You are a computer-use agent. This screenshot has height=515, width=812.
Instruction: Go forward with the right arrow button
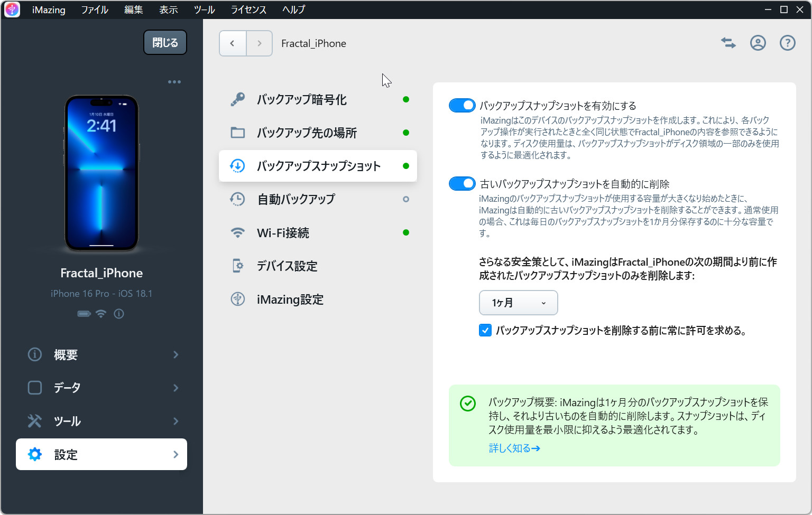[x=260, y=43]
